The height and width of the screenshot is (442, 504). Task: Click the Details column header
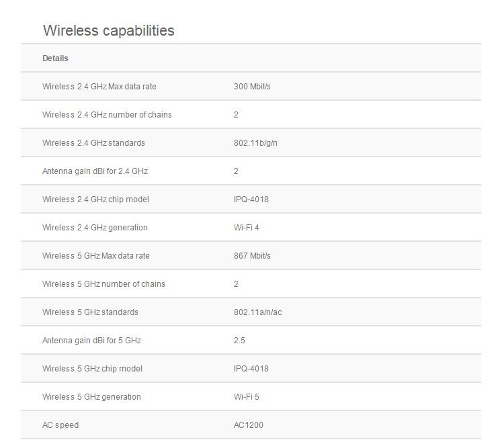(x=55, y=58)
